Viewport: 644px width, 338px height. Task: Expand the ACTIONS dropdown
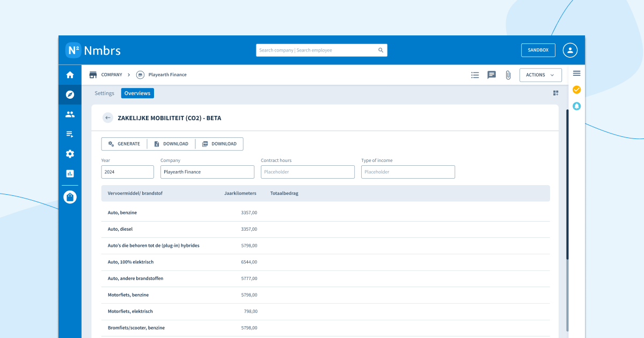coord(540,75)
